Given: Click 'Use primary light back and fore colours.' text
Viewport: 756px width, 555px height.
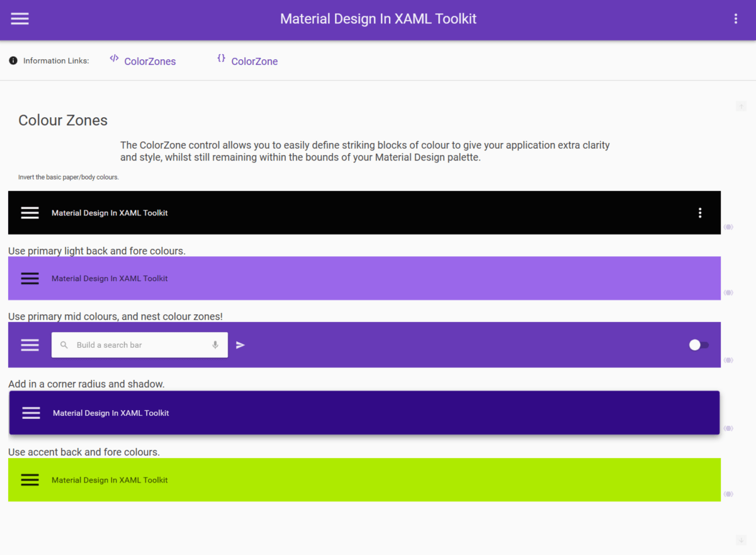Looking at the screenshot, I should [97, 251].
